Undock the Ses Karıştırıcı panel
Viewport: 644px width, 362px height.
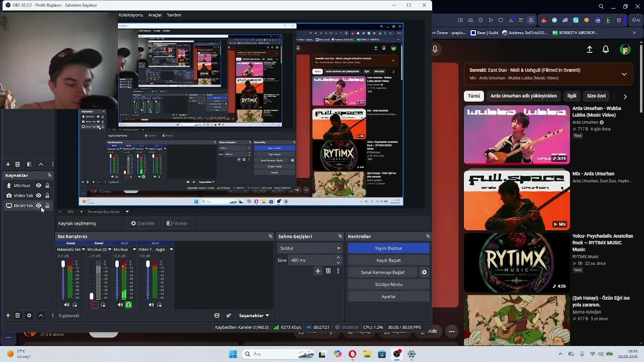(x=270, y=236)
